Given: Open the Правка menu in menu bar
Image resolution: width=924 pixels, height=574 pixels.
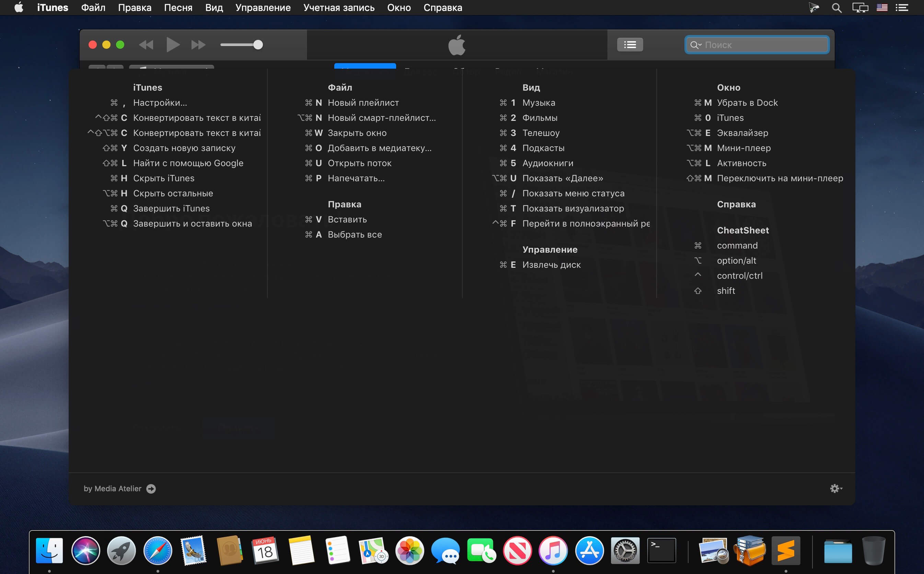Looking at the screenshot, I should (135, 8).
